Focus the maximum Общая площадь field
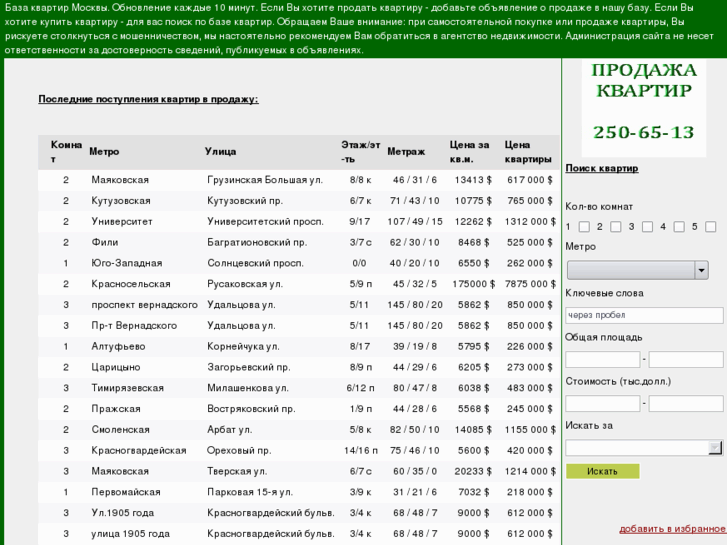Viewport: 727px width, 545px height. [685, 360]
